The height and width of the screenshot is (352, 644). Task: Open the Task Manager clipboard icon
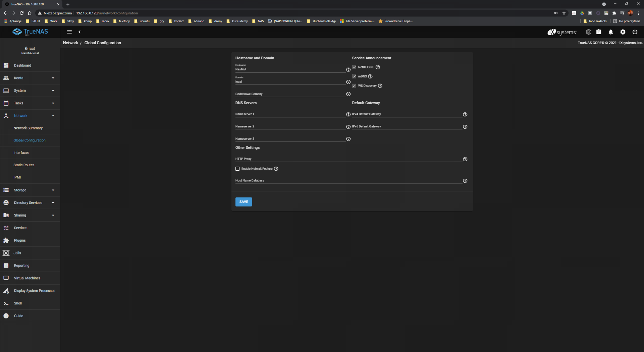(599, 32)
